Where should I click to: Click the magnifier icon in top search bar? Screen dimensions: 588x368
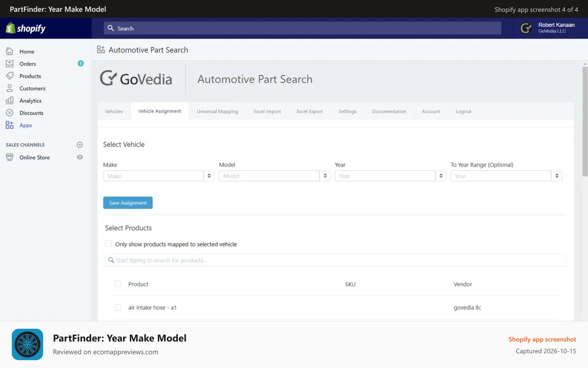click(111, 28)
